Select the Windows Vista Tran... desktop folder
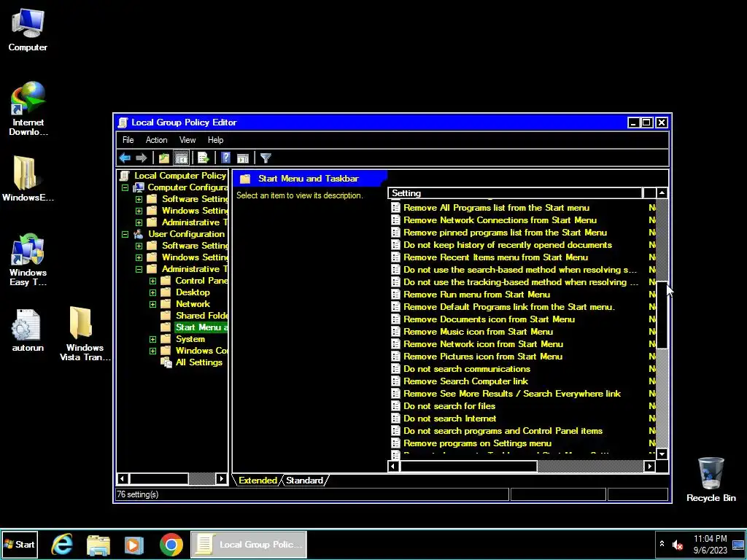This screenshot has height=560, width=747. (x=85, y=333)
